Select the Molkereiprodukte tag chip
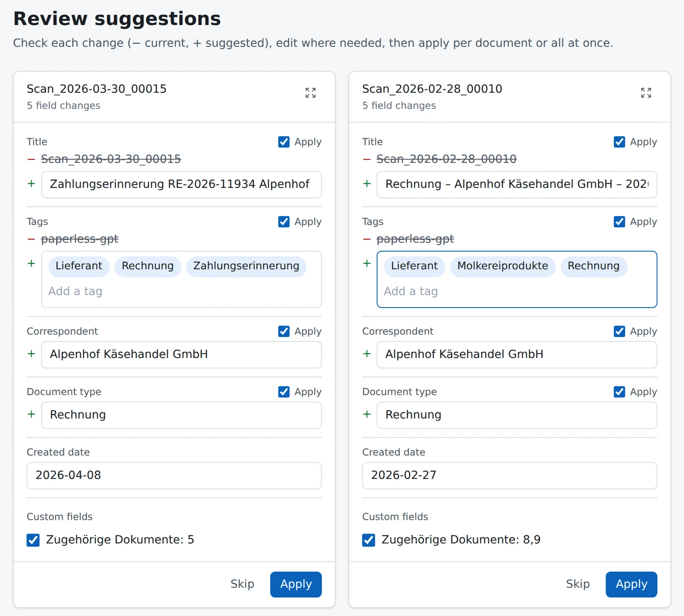 coord(503,266)
